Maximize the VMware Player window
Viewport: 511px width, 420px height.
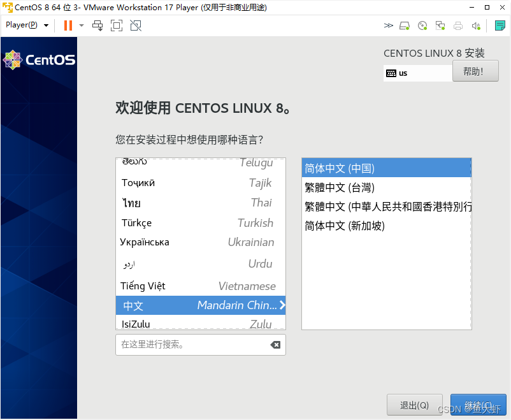[x=487, y=7]
